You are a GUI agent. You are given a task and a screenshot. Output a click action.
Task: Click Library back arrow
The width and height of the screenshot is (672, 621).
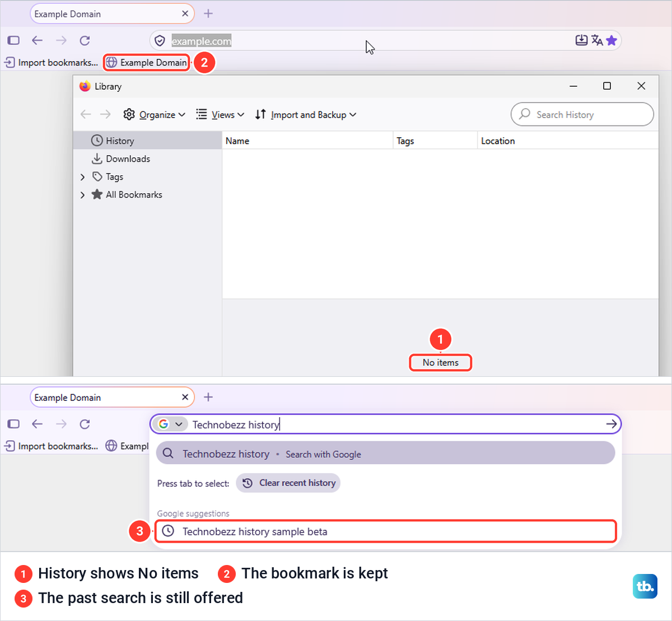(x=86, y=114)
